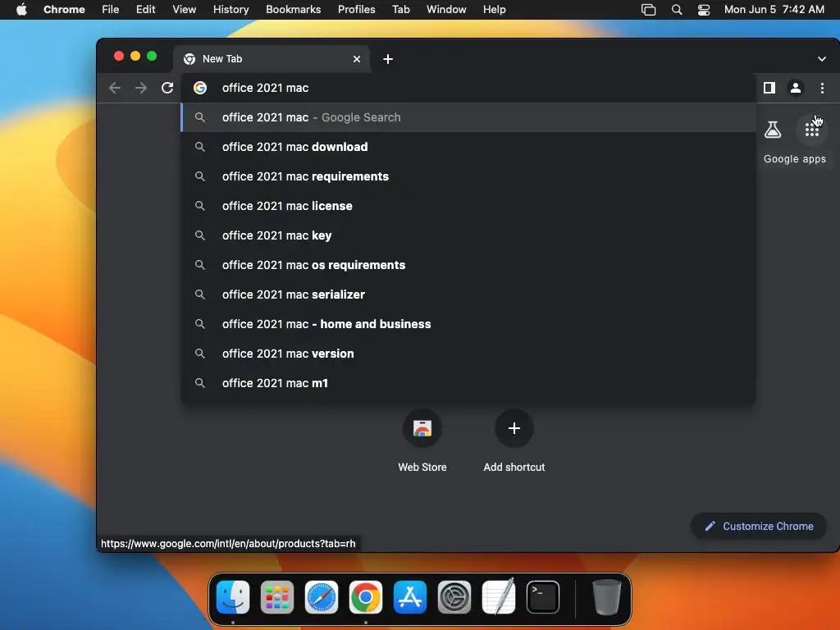Open the Window menu
840x630 pixels.
(x=446, y=10)
